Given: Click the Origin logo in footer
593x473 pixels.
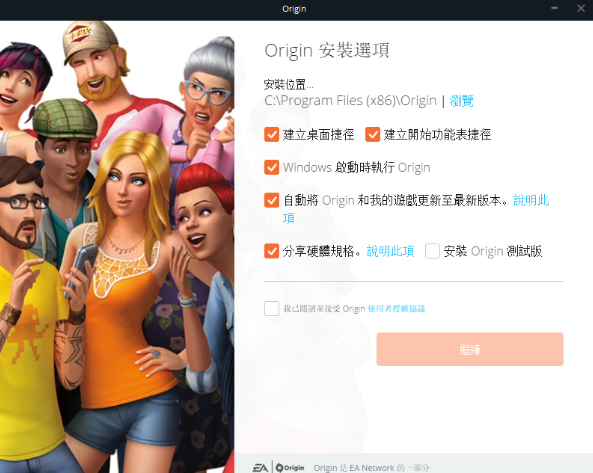Looking at the screenshot, I should 290,468.
